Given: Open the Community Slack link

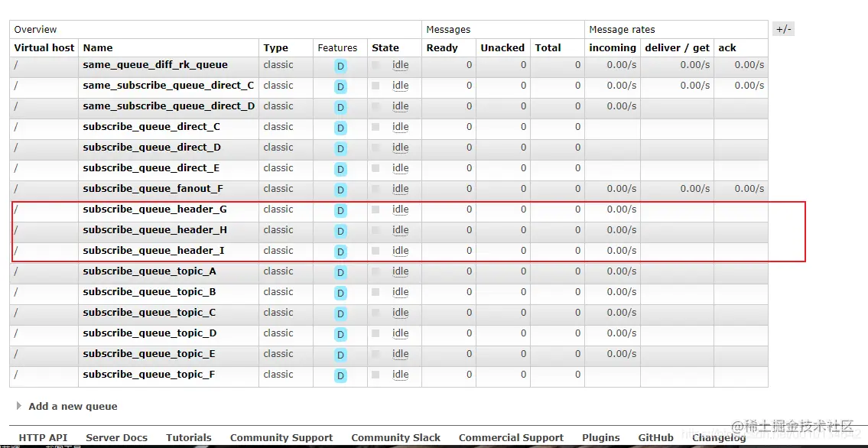Looking at the screenshot, I should coord(396,437).
